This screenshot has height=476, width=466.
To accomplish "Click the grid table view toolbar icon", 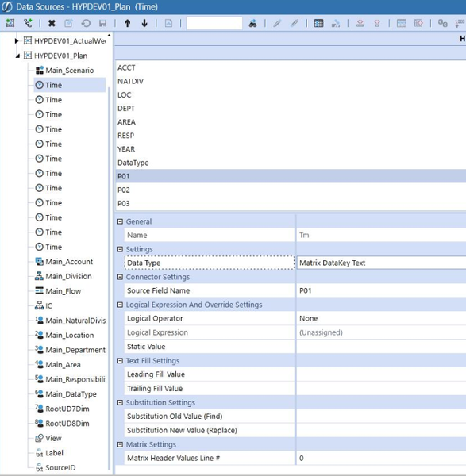I will (x=318, y=23).
